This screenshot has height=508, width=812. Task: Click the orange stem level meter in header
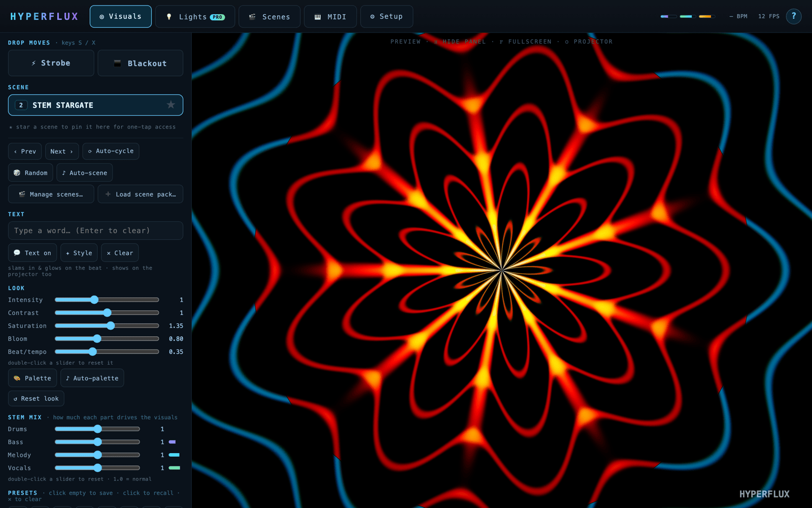(707, 16)
